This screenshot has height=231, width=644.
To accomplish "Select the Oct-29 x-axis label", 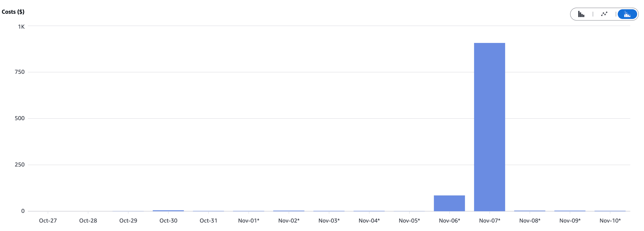I will point(128,221).
